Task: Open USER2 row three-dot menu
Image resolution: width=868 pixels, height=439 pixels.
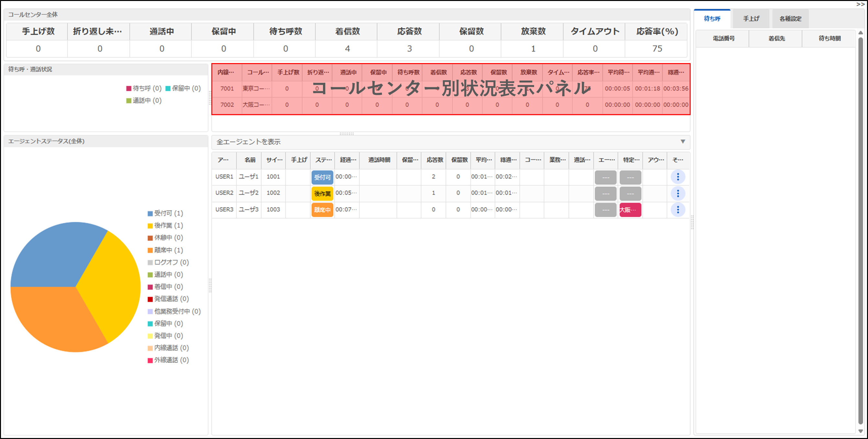Action: 678,193
